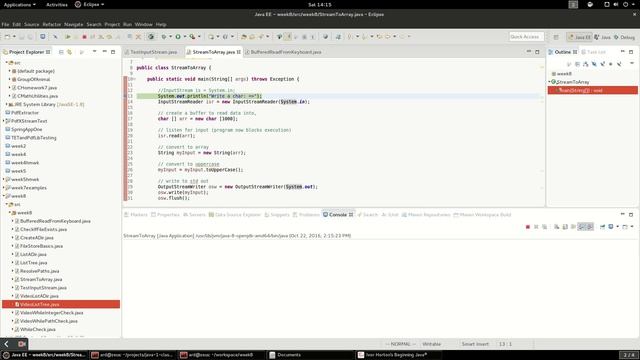The height and width of the screenshot is (360, 640).
Task: Open the volume indicator in the system tray
Action: (616, 4)
